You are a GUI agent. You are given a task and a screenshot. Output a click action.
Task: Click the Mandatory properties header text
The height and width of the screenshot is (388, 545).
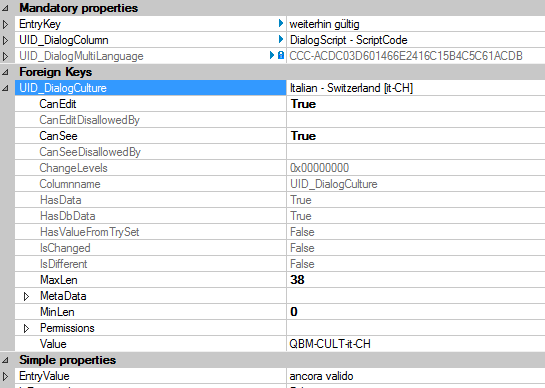pos(79,8)
